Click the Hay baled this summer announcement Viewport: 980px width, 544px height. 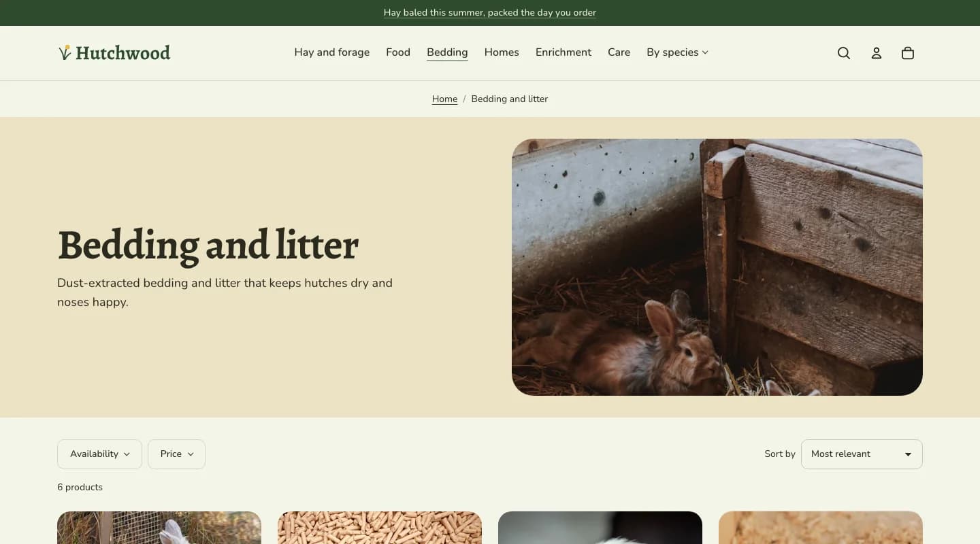coord(490,13)
